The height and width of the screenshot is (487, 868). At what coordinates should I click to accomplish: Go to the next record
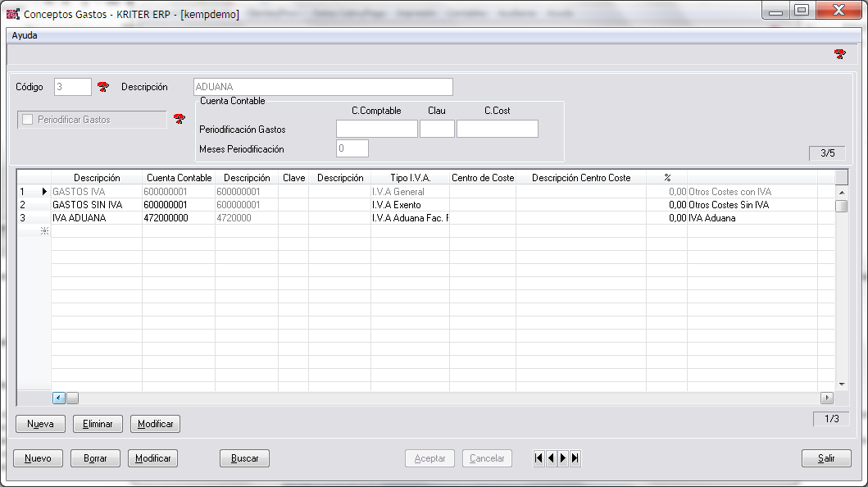(x=563, y=458)
